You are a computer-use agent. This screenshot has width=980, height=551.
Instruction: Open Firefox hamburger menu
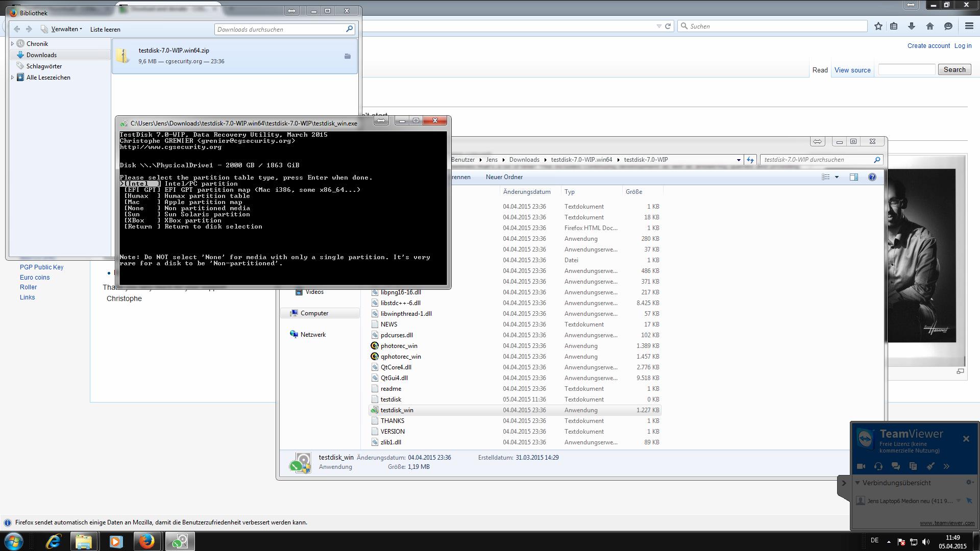click(969, 26)
